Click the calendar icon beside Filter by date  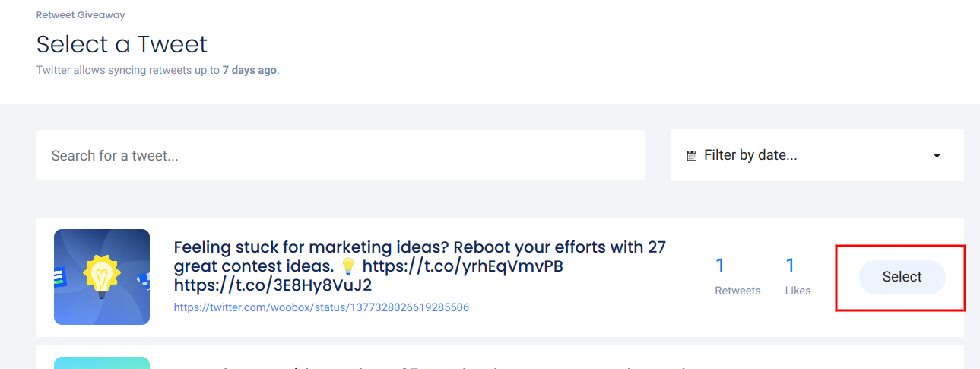point(691,156)
